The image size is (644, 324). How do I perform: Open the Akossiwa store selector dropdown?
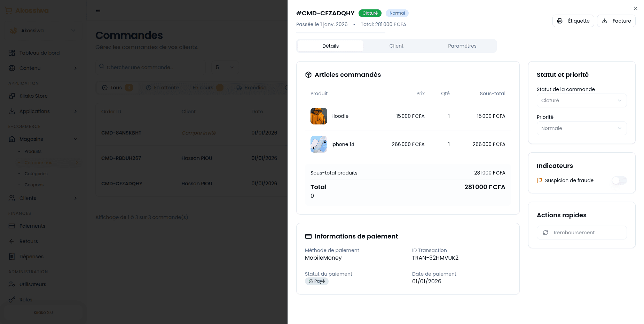coord(43,31)
